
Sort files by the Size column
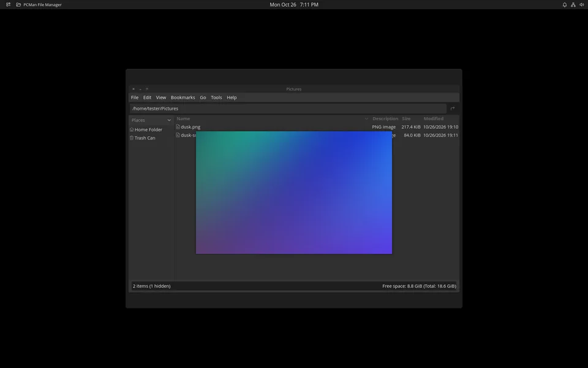(x=406, y=118)
